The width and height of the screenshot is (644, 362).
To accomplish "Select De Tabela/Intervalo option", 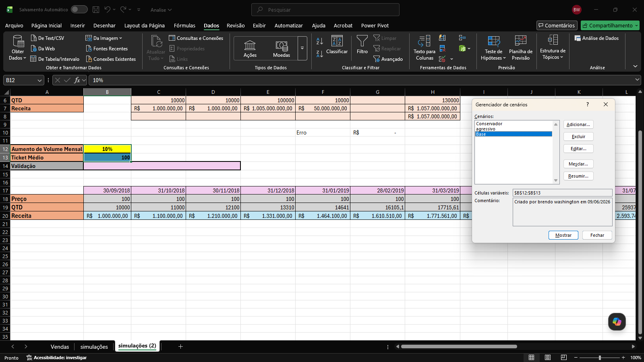I will pos(55,59).
